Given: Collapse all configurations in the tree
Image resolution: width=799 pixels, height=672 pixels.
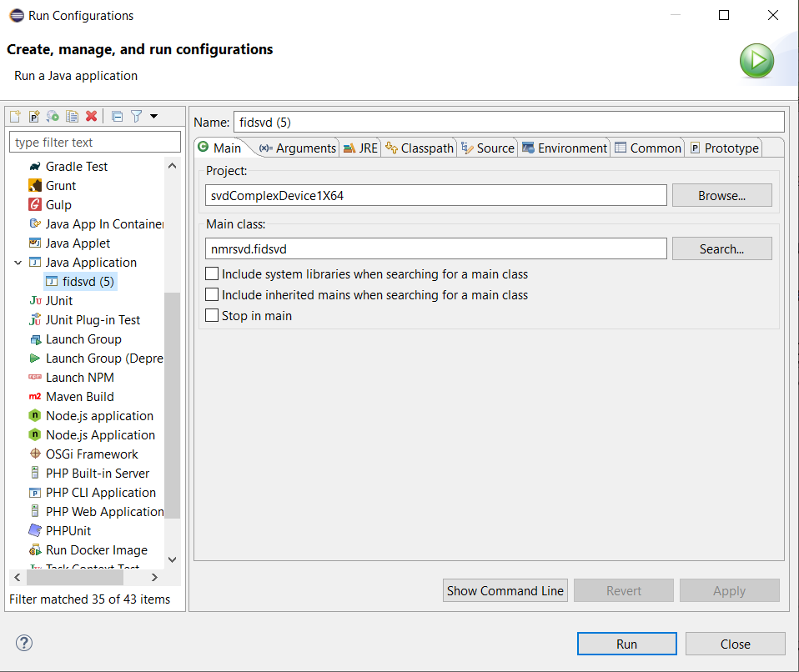Looking at the screenshot, I should [118, 117].
